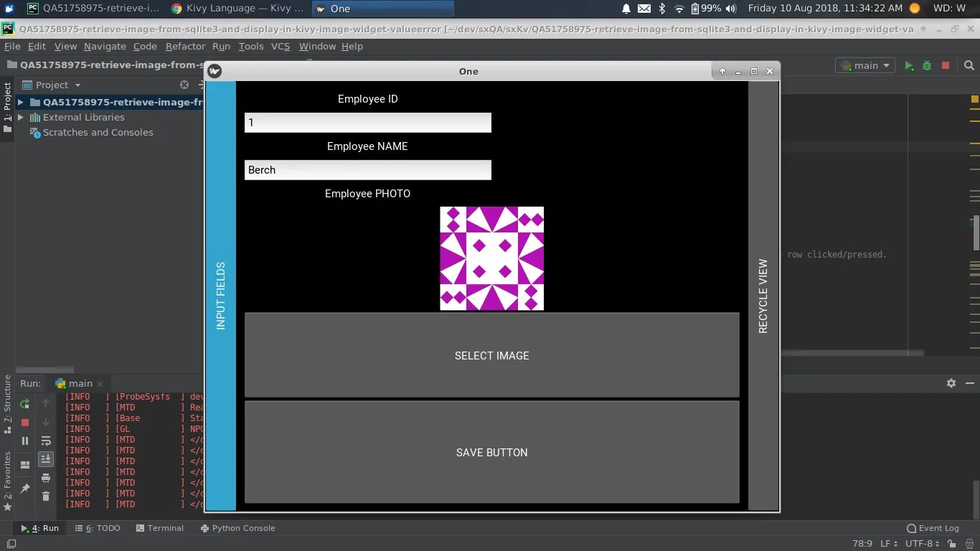Click the locate-in-project target icon
Viewport: 980px width, 551px height.
click(184, 85)
